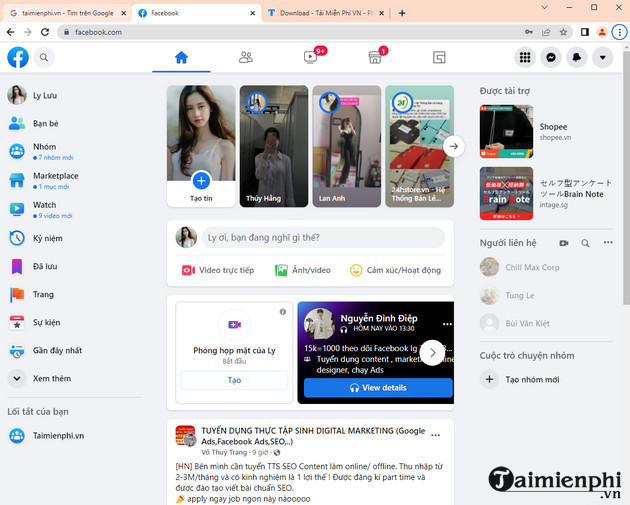
Task: Open the Friends tab in top navigation
Action: point(245,57)
